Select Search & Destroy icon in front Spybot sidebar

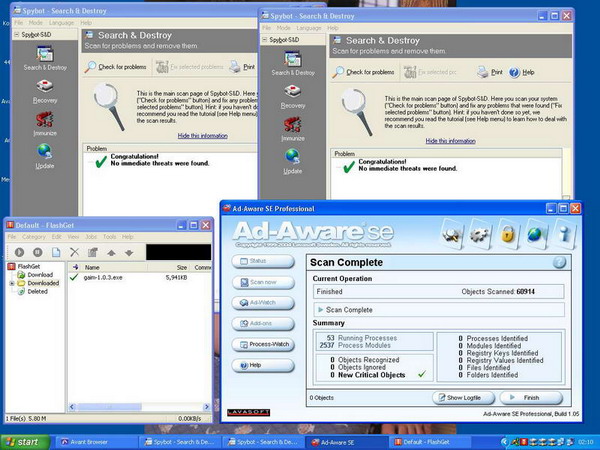tap(293, 64)
